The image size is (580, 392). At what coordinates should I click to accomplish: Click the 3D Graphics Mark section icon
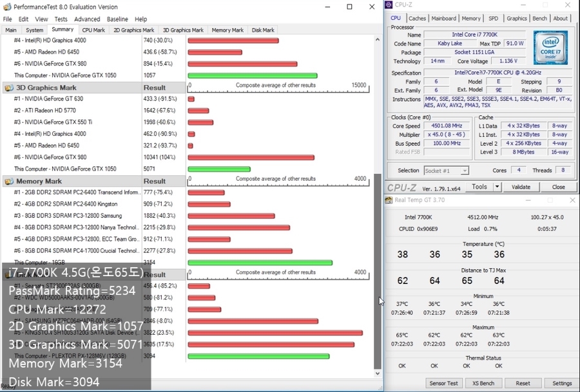click(x=9, y=88)
